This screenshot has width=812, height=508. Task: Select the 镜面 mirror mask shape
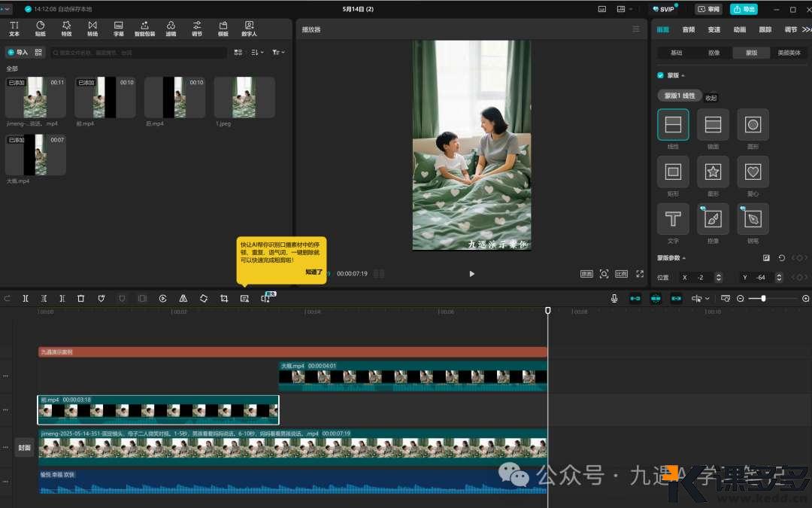pyautogui.click(x=713, y=125)
